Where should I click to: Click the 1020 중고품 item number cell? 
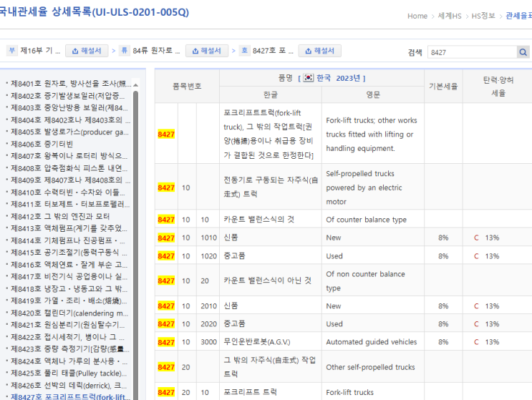[208, 256]
